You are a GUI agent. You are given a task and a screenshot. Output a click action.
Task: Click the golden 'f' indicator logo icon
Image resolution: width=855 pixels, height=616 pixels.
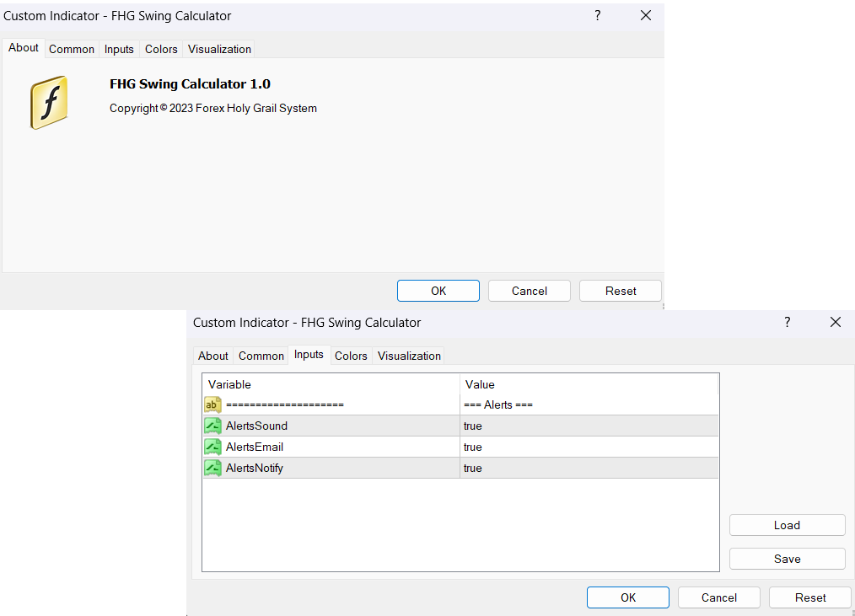(x=49, y=103)
